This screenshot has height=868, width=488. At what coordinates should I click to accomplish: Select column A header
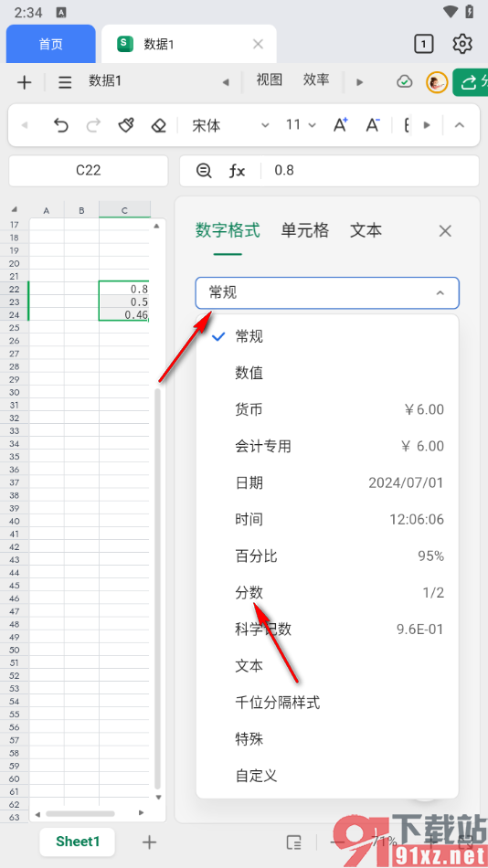tap(47, 210)
